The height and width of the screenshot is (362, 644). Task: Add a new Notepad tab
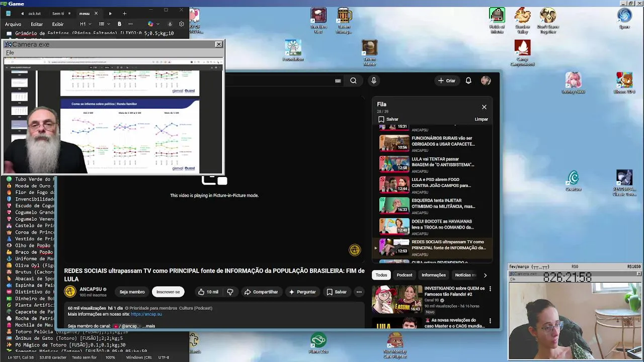pos(124,14)
